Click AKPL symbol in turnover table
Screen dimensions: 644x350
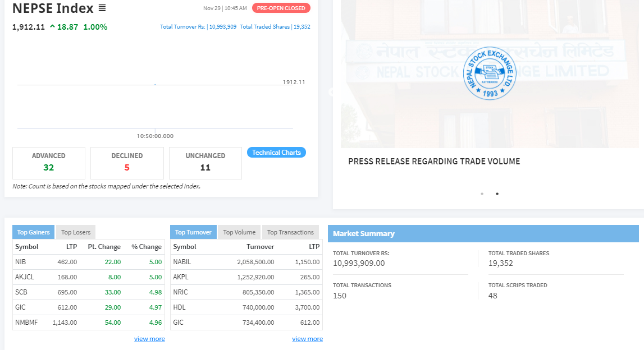181,277
